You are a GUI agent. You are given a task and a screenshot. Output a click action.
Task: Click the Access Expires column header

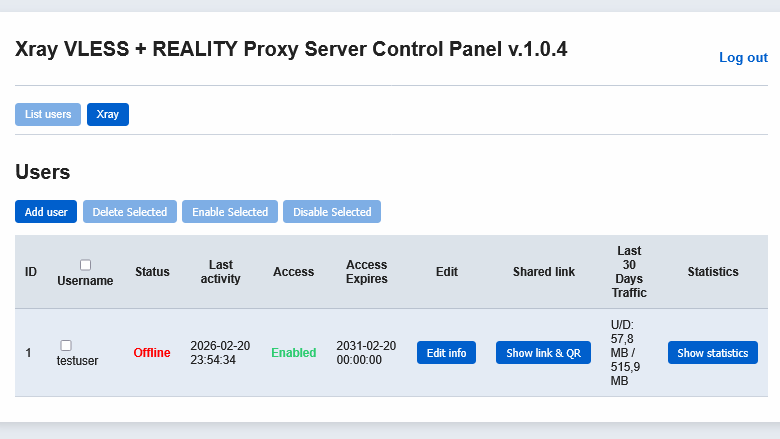366,272
